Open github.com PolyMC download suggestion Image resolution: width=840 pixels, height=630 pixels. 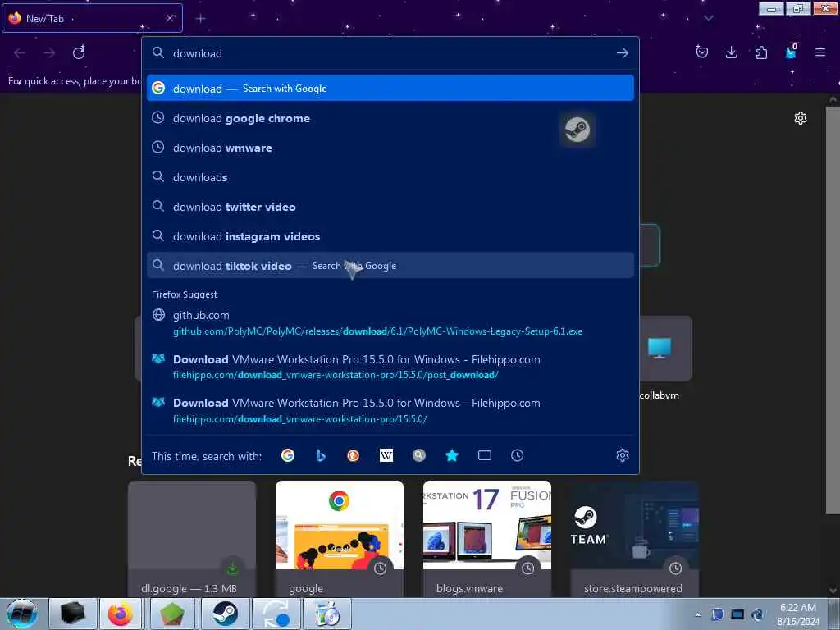390,323
